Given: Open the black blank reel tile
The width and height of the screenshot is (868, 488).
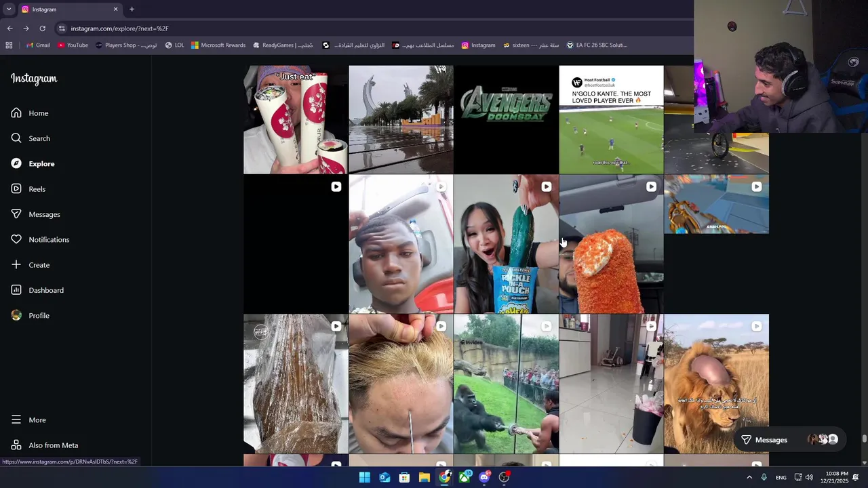Looking at the screenshot, I should [x=296, y=244].
